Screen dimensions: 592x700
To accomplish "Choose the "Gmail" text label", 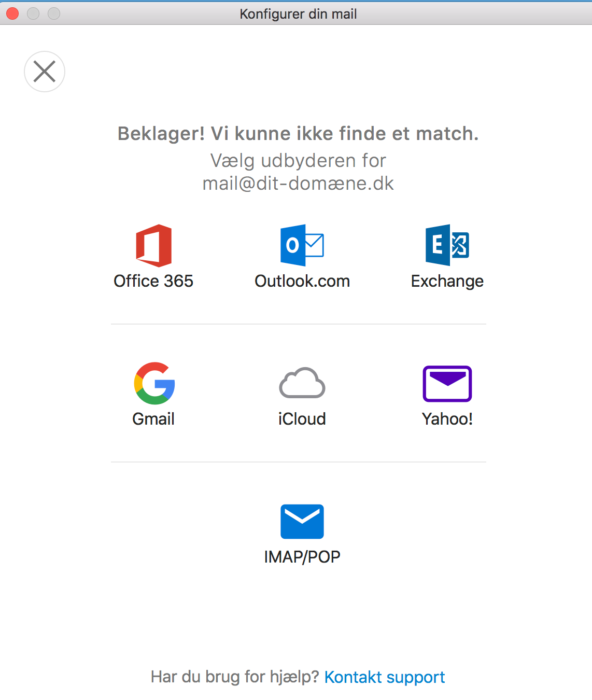I will [x=153, y=419].
